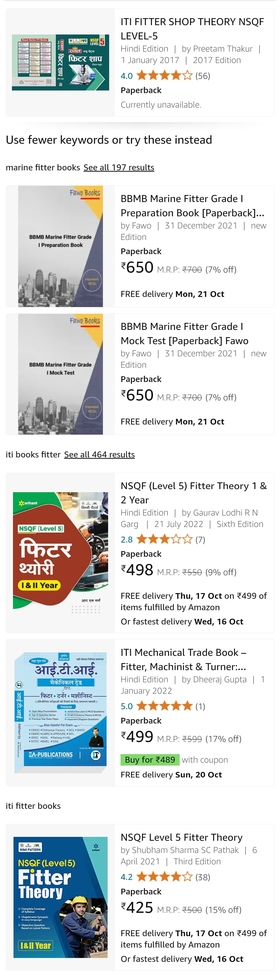The height and width of the screenshot is (980, 280).
Task: Open ITI Mechanical Trade Book title link
Action: pos(183,659)
